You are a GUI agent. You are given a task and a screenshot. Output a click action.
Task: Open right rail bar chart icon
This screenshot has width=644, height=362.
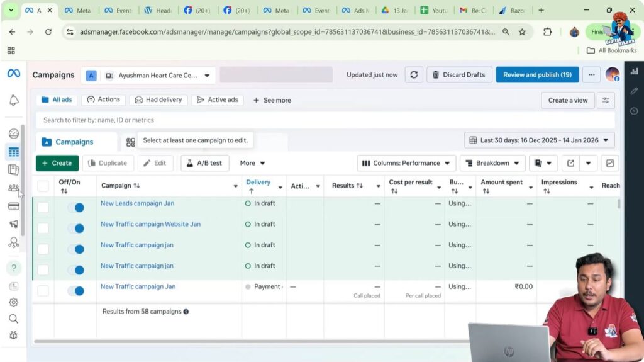(x=635, y=72)
